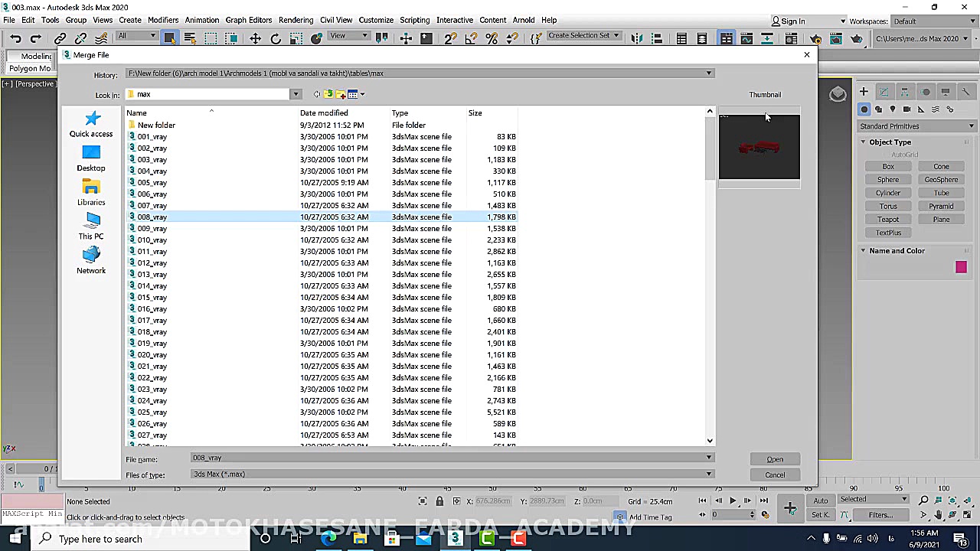Go to Quick access location
Image resolution: width=980 pixels, height=551 pixels.
(91, 124)
